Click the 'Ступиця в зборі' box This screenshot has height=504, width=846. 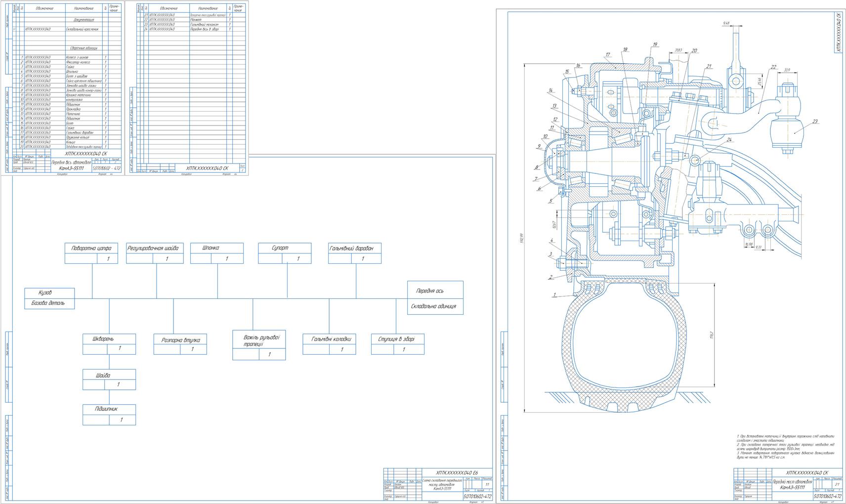tap(398, 344)
